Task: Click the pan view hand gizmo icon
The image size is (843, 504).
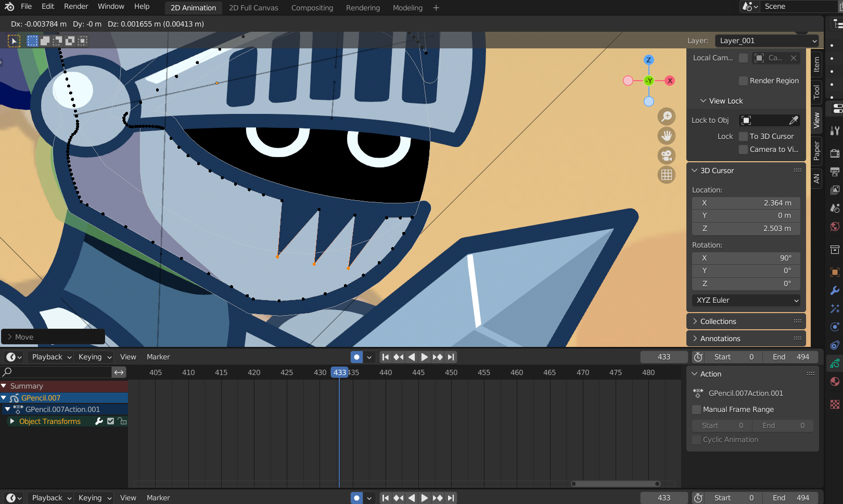Action: tap(667, 136)
